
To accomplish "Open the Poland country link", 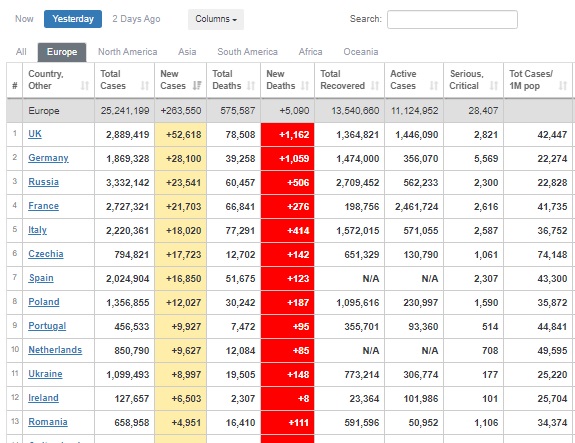I will 44,302.
